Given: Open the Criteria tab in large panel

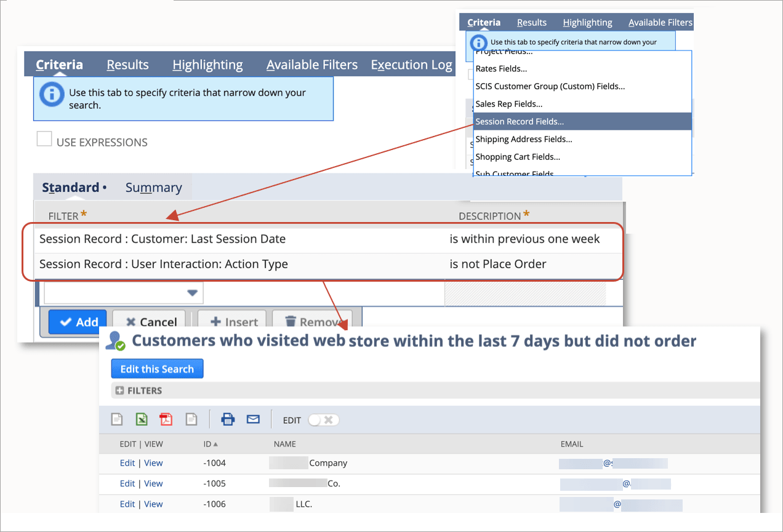Looking at the screenshot, I should (x=59, y=65).
